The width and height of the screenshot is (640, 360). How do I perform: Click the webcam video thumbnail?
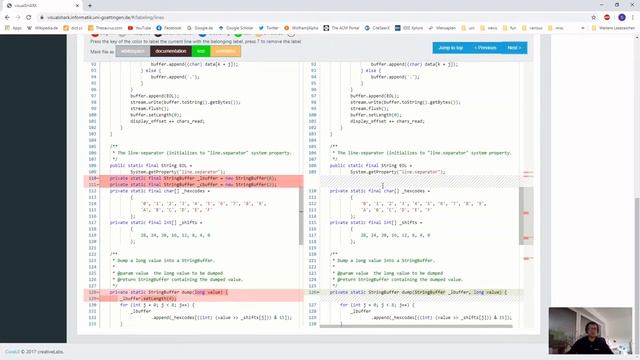tap(590, 331)
